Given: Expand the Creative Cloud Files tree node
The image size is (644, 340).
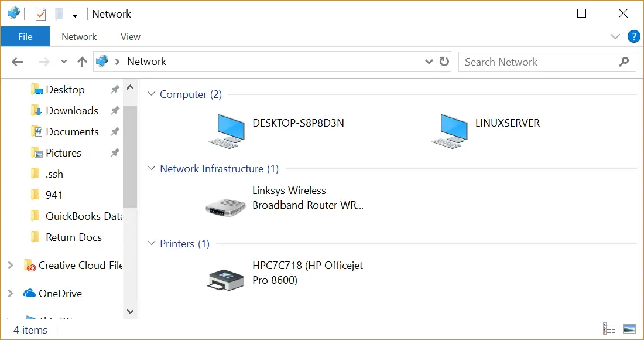Looking at the screenshot, I should click(11, 266).
